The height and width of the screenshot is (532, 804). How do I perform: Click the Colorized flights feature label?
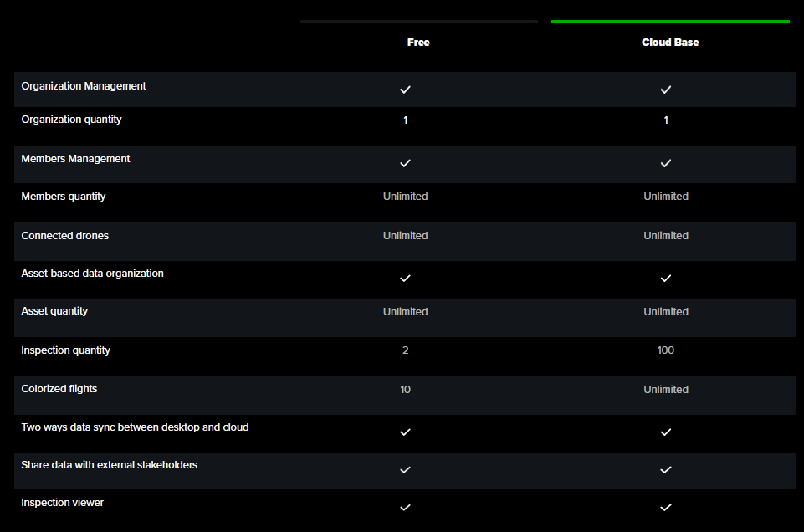[59, 389]
